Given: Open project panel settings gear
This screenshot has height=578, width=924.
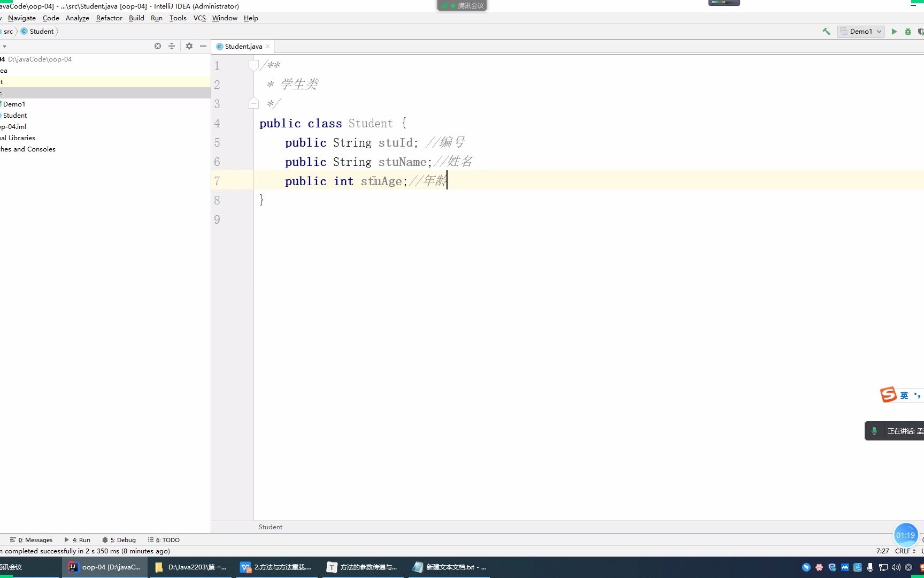Looking at the screenshot, I should point(189,46).
